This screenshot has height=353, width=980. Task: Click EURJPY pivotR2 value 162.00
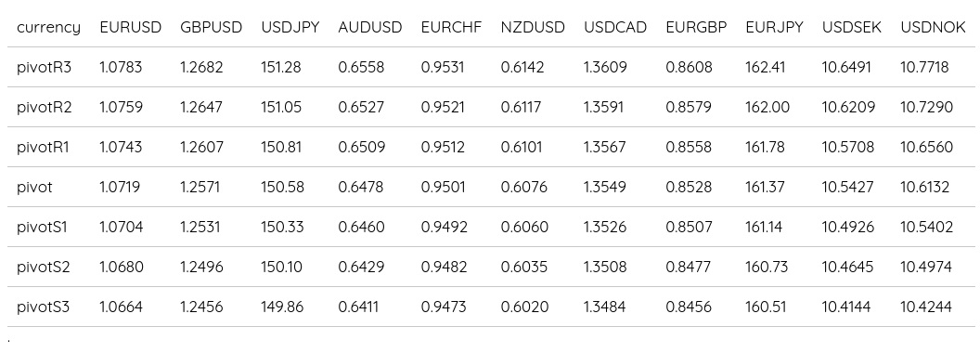click(x=767, y=107)
